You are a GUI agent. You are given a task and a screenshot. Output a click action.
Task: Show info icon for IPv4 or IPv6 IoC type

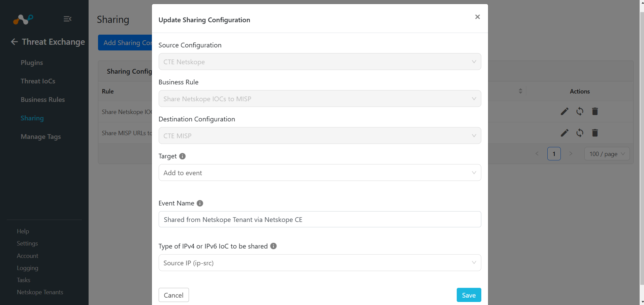tap(273, 246)
